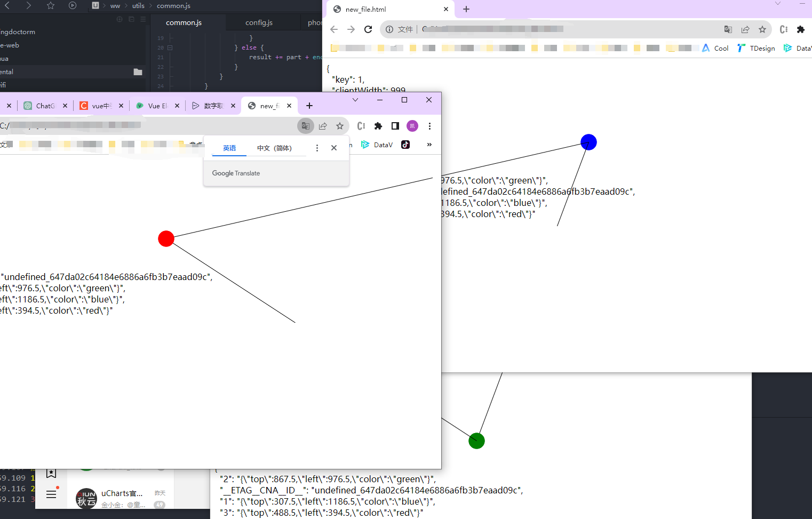Image resolution: width=812 pixels, height=519 pixels.
Task: Select the 中文（简体）translation tab
Action: [274, 148]
